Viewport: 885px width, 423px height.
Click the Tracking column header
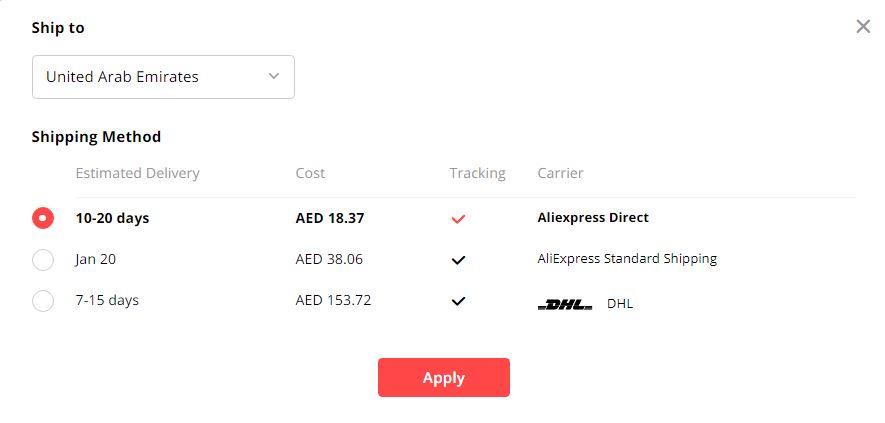477,173
